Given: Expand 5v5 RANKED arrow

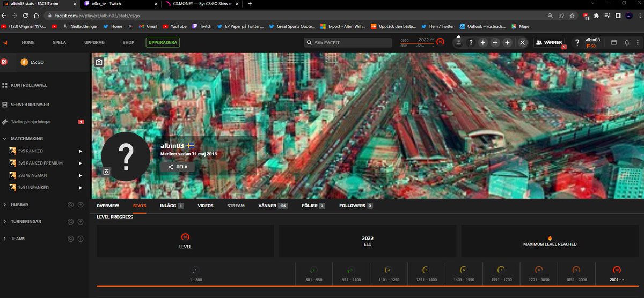Looking at the screenshot, I should coord(80,151).
